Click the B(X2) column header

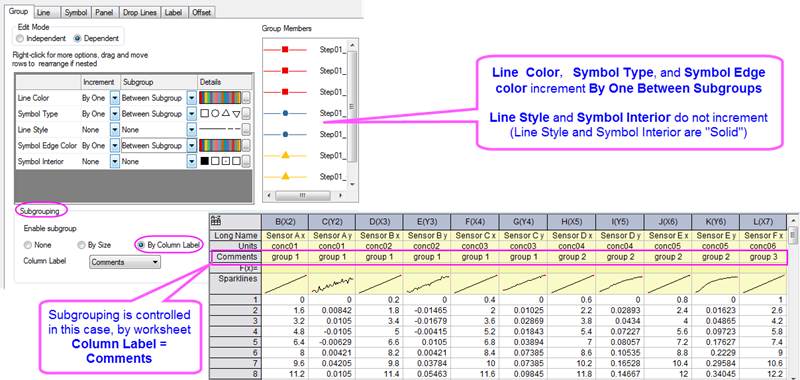point(285,222)
